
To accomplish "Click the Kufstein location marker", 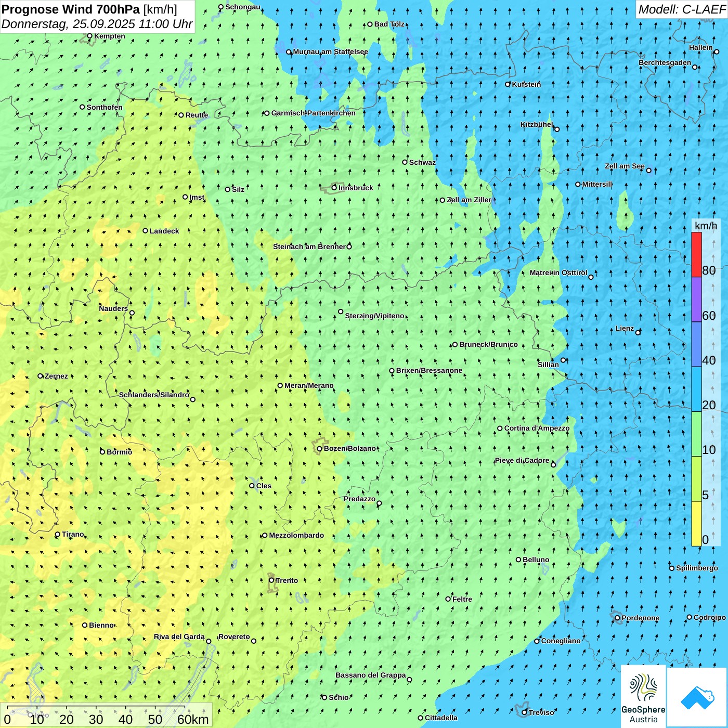I will click(x=508, y=84).
